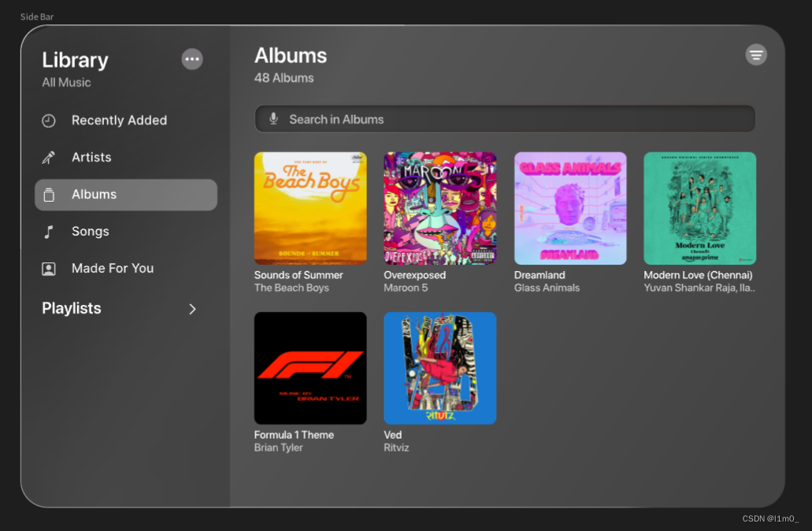Click the "Ved" album title text
The height and width of the screenshot is (531, 812).
coord(392,435)
